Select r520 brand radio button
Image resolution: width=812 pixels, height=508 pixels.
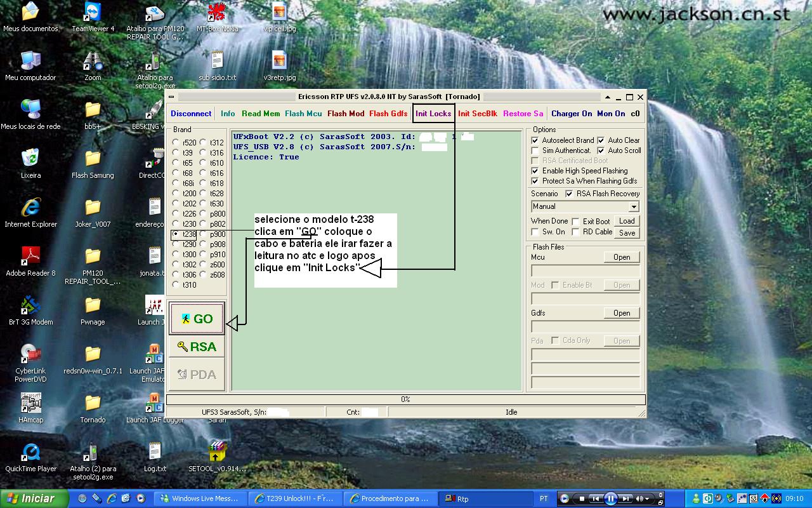[176, 143]
